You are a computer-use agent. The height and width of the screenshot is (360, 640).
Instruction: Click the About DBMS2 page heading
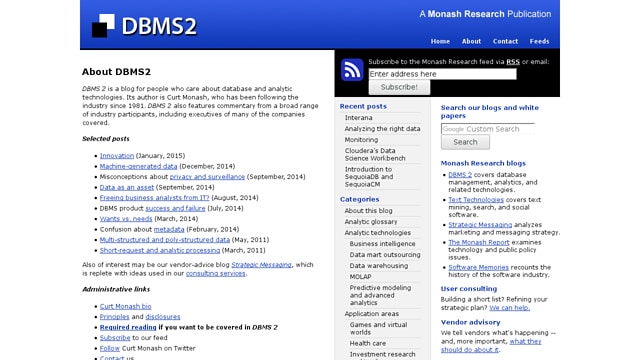116,72
